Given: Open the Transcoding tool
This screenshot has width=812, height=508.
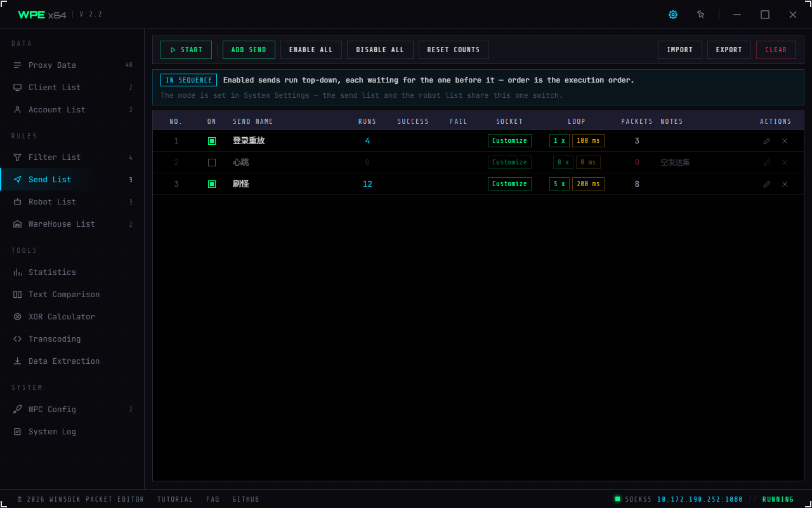Looking at the screenshot, I should tap(72, 339).
